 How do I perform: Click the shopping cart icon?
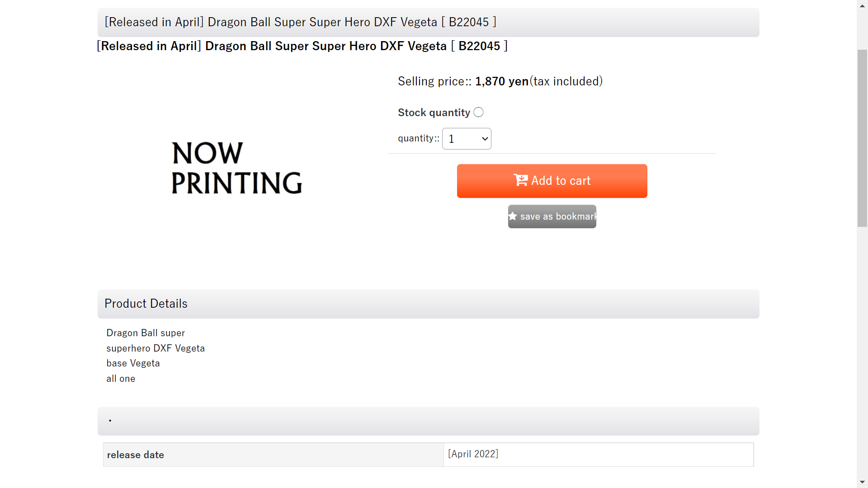click(520, 180)
